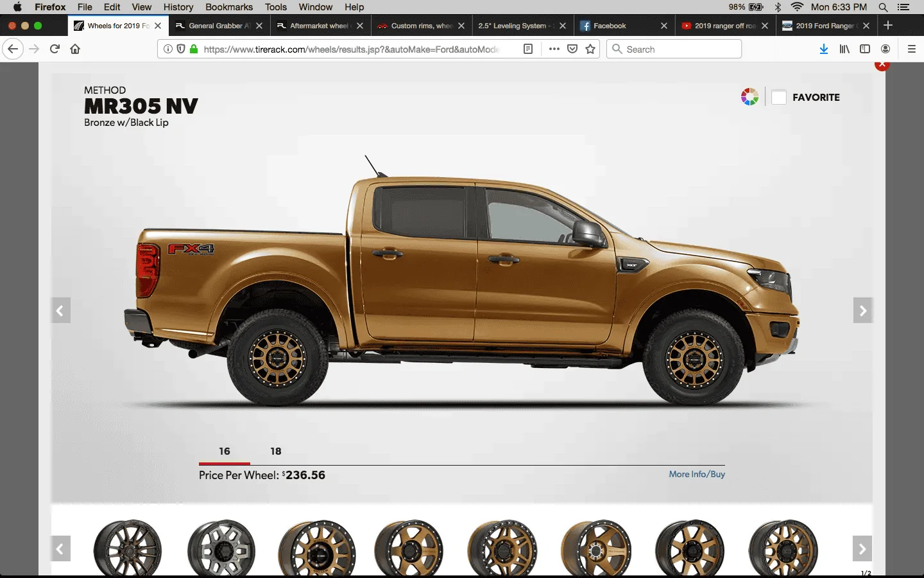Open the Firefox home page icon
Screen dimensions: 924x578
(x=75, y=49)
